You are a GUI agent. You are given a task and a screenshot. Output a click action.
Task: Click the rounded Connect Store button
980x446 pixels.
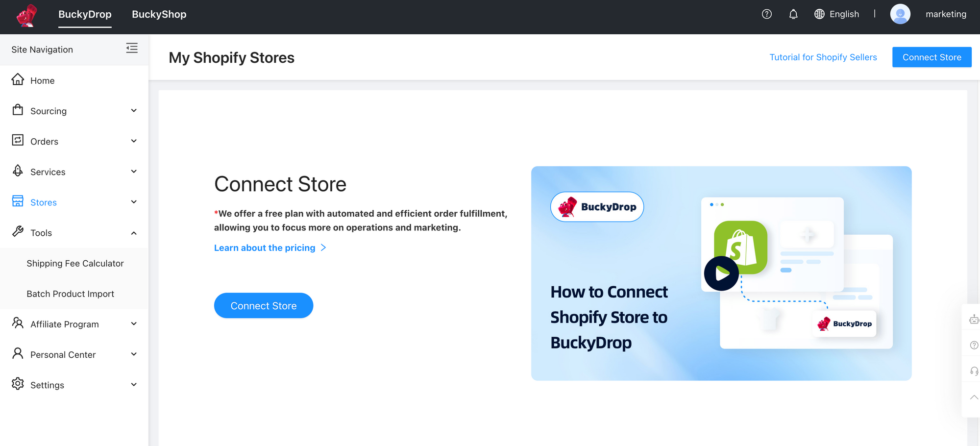[264, 305]
